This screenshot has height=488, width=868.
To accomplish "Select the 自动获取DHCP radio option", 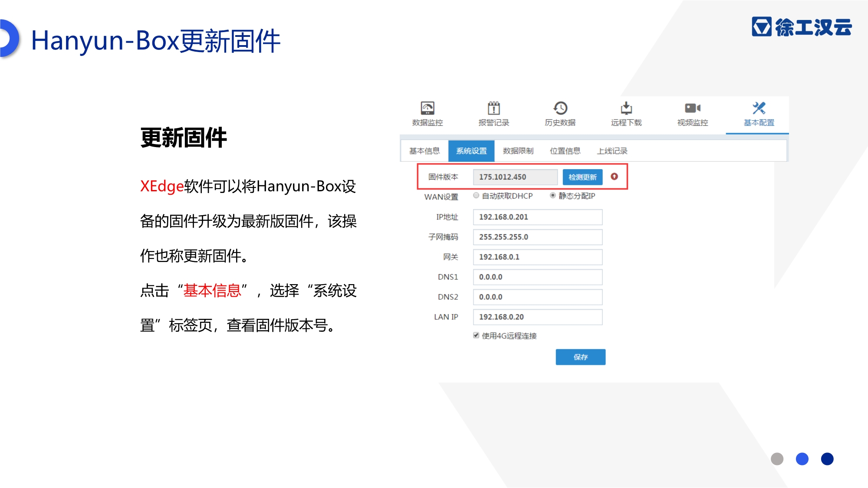I will pyautogui.click(x=476, y=196).
